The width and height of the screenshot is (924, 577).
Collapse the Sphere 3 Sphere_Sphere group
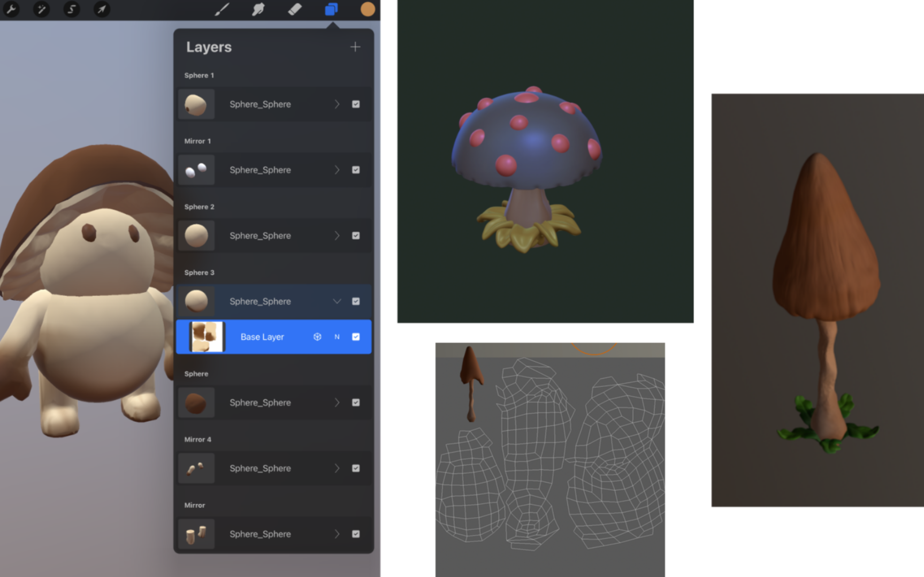pos(337,301)
